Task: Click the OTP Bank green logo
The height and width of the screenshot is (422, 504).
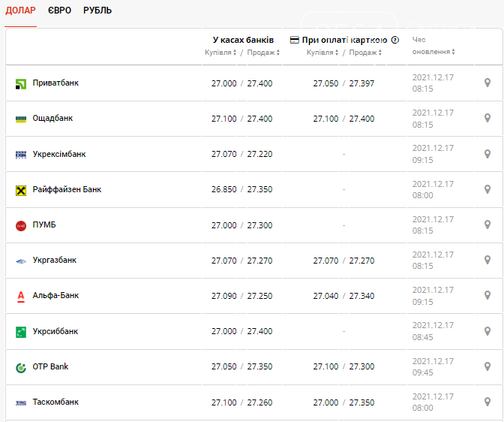Action: tap(21, 367)
